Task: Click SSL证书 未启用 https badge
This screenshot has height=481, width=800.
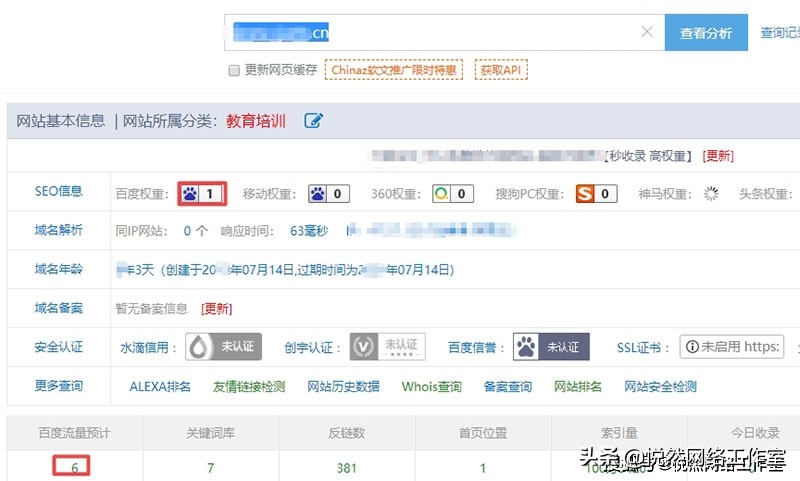Action: [x=732, y=347]
